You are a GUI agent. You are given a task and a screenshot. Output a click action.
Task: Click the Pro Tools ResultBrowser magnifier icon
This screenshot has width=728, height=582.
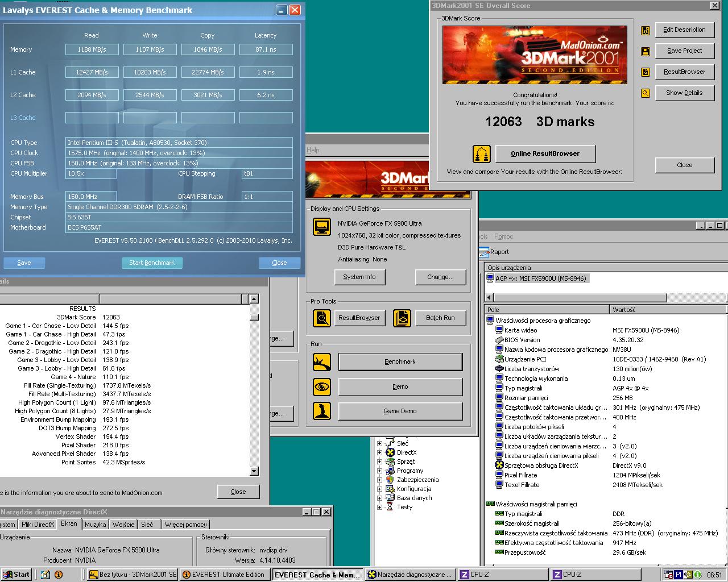click(322, 318)
